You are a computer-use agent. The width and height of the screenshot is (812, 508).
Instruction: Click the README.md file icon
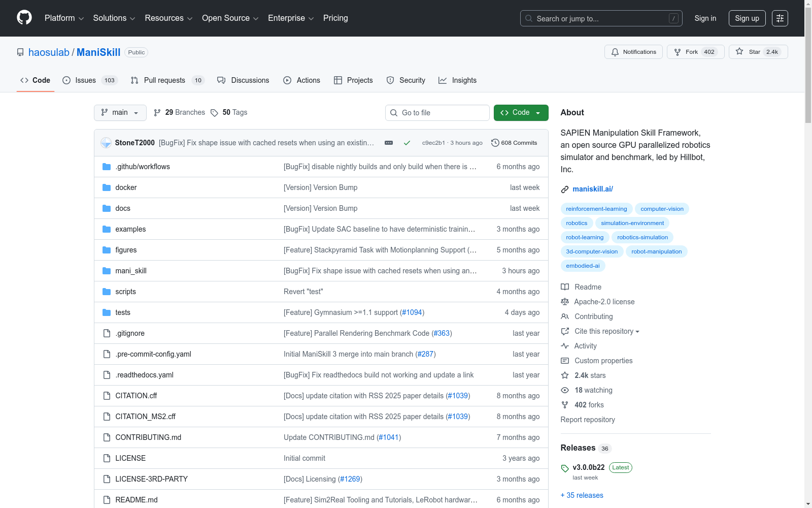coord(107,500)
